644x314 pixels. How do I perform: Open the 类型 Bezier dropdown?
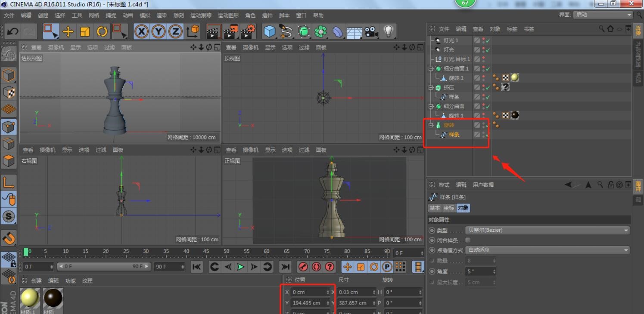point(548,230)
